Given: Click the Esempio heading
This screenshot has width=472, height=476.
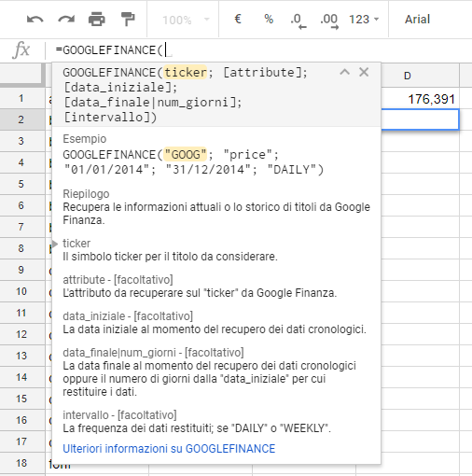Looking at the screenshot, I should click(x=85, y=139).
